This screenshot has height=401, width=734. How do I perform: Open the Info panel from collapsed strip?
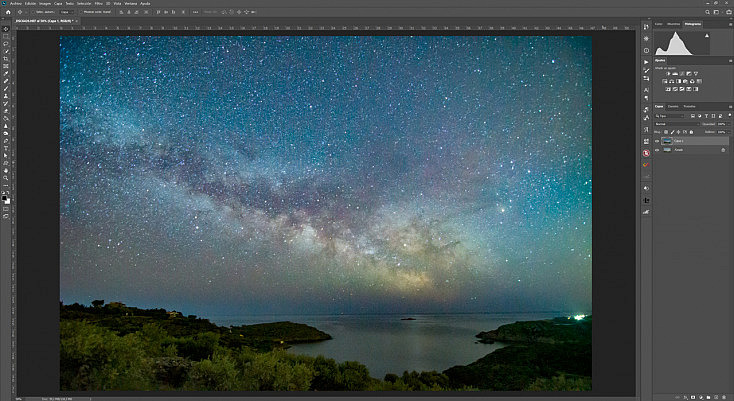coord(646,50)
